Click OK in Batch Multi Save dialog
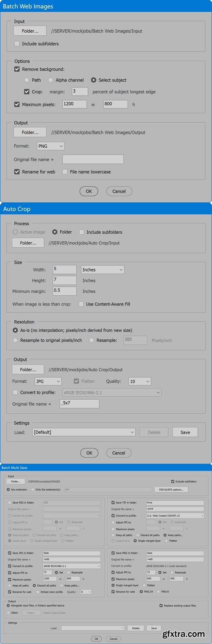 (x=96, y=638)
